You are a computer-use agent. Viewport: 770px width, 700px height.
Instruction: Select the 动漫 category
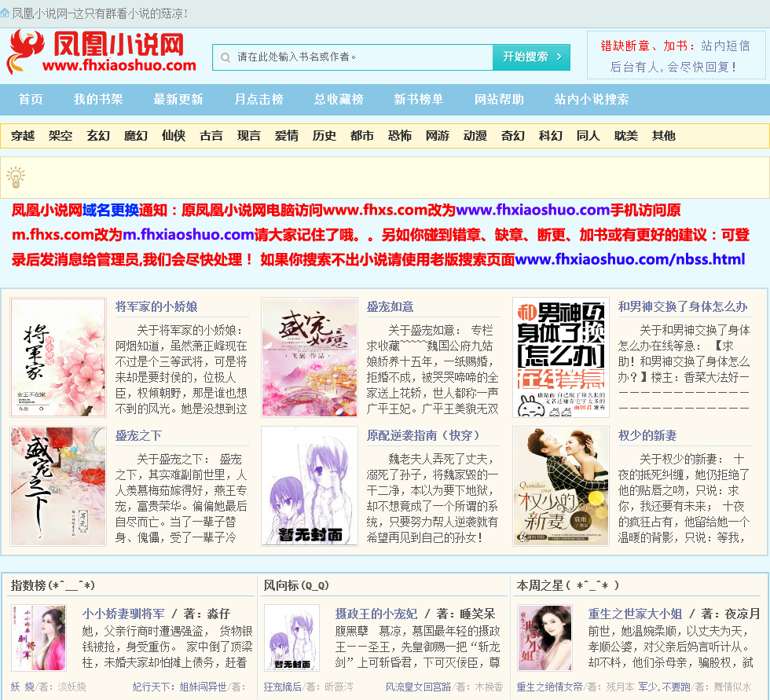(x=475, y=135)
